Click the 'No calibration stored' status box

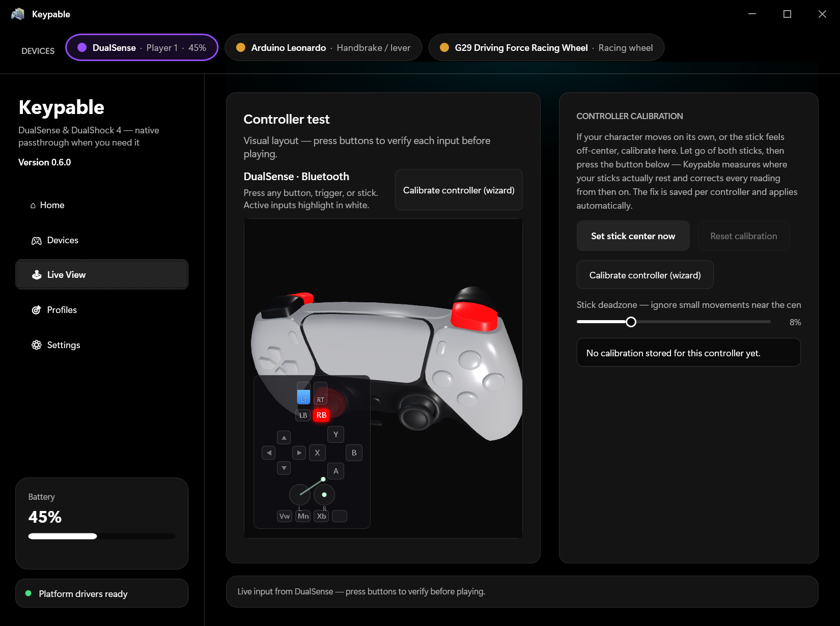pos(688,353)
